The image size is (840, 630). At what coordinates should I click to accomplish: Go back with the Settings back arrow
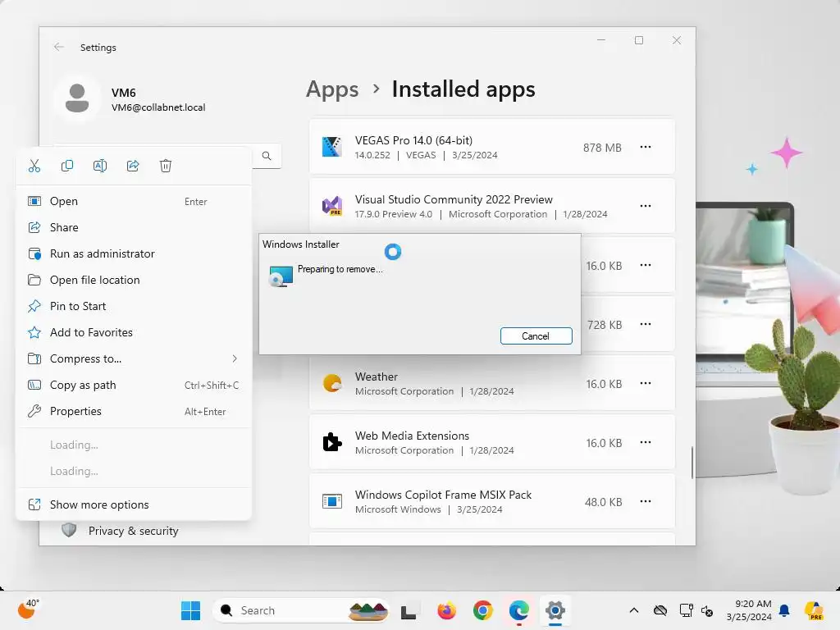[x=59, y=47]
